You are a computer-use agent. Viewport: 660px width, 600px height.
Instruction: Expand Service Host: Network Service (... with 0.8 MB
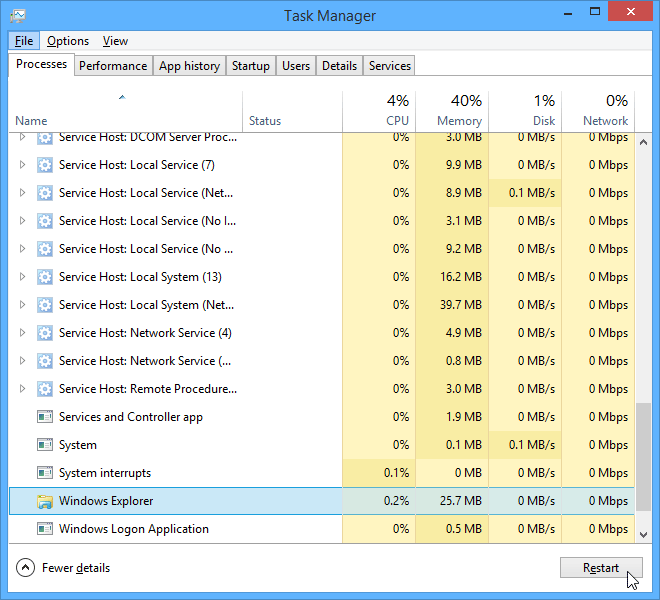tap(22, 361)
